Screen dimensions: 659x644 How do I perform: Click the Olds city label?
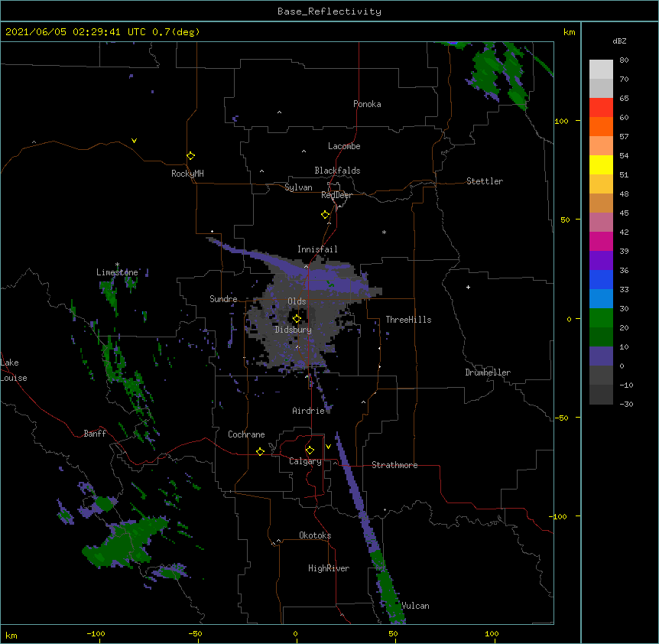(297, 301)
